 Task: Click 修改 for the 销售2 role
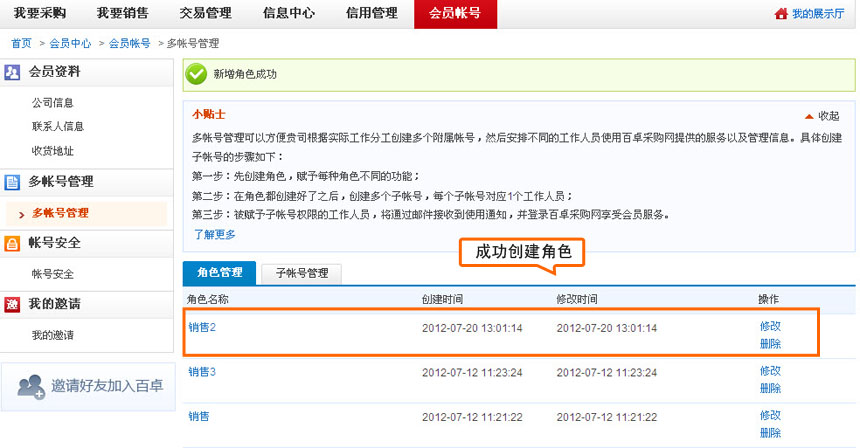coord(770,326)
